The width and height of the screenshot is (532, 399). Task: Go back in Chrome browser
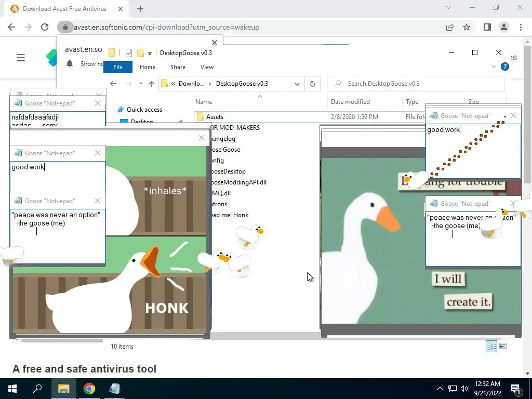click(11, 27)
